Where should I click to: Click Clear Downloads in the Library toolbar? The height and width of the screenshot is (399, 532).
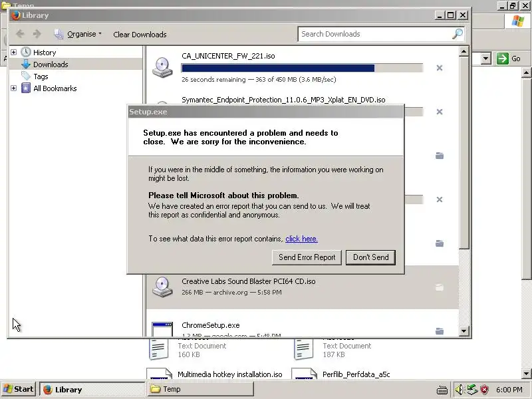pyautogui.click(x=140, y=35)
